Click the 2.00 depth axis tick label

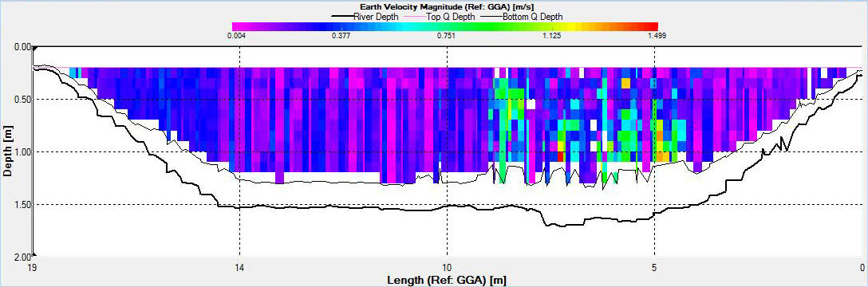[x=22, y=258]
